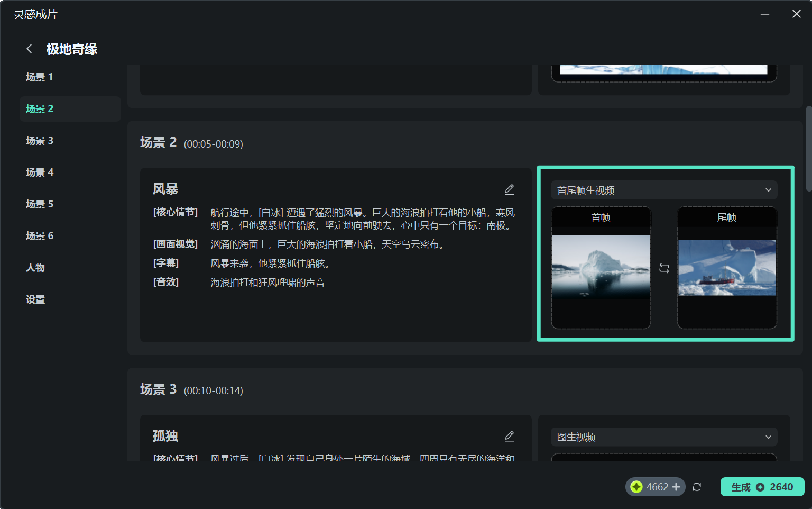Click the back arrow next to 极地奇缘

coord(29,48)
